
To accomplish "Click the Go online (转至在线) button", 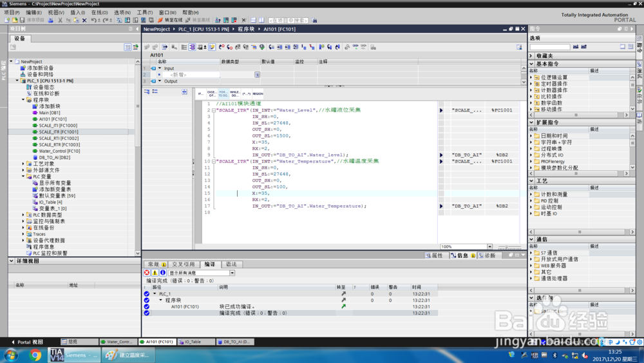I will pos(170,20).
